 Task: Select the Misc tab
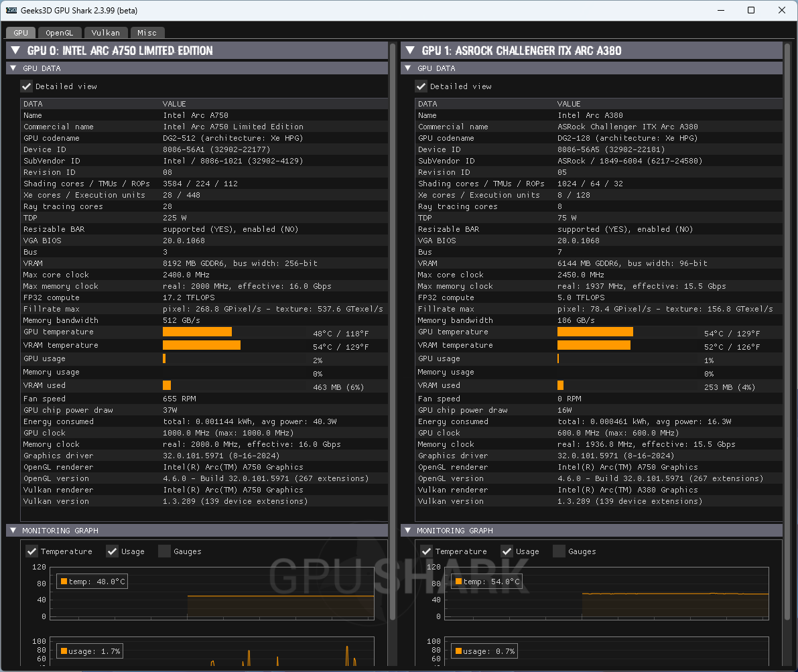[147, 33]
